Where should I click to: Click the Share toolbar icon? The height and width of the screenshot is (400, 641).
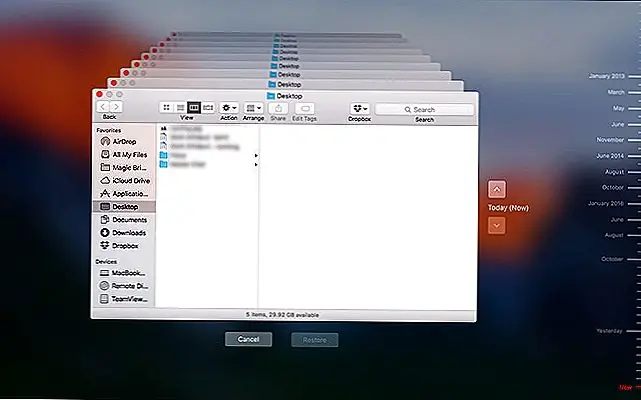coord(278,108)
